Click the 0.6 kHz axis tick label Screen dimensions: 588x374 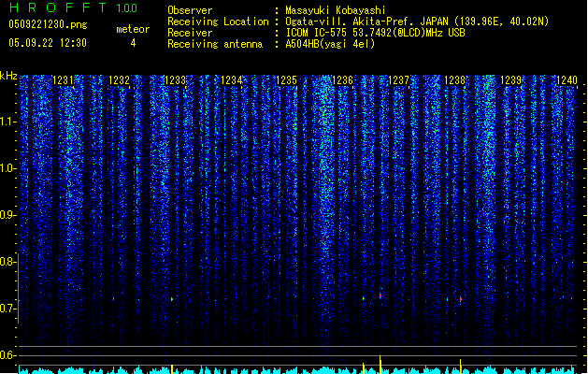7,355
